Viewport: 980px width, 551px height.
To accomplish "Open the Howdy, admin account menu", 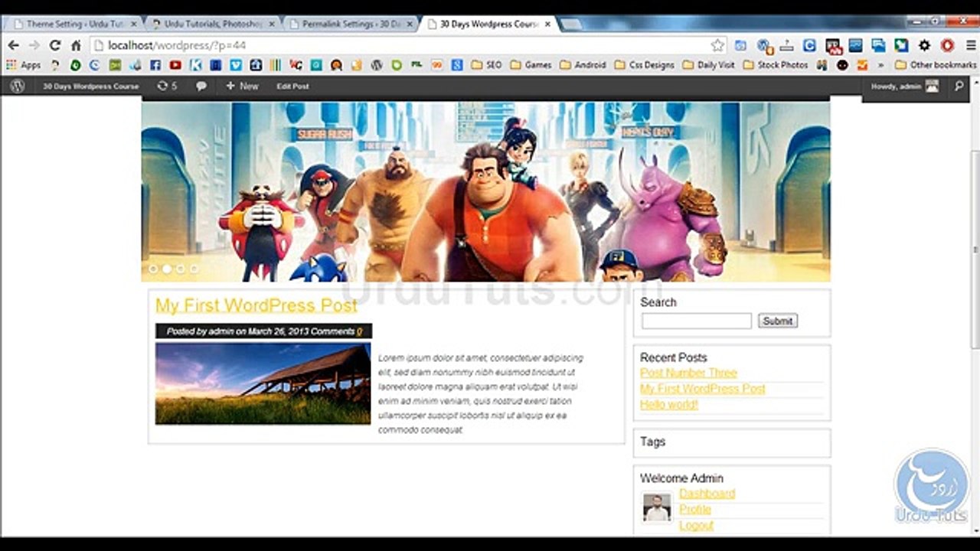I will click(905, 86).
